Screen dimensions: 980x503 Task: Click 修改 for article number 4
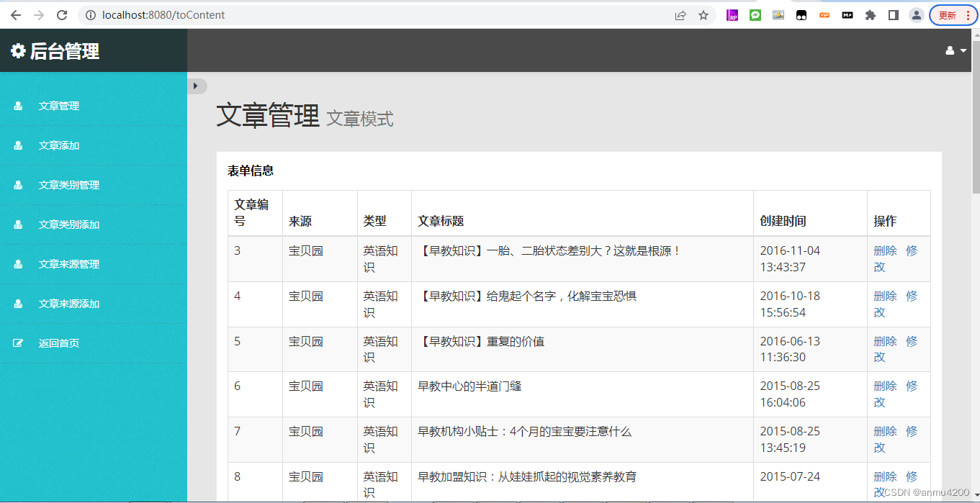pyautogui.click(x=896, y=304)
